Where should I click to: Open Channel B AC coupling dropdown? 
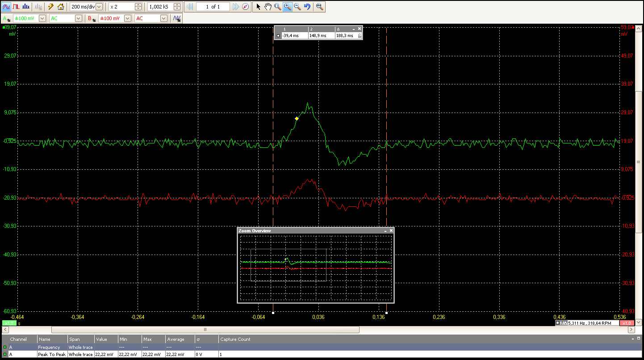click(163, 18)
